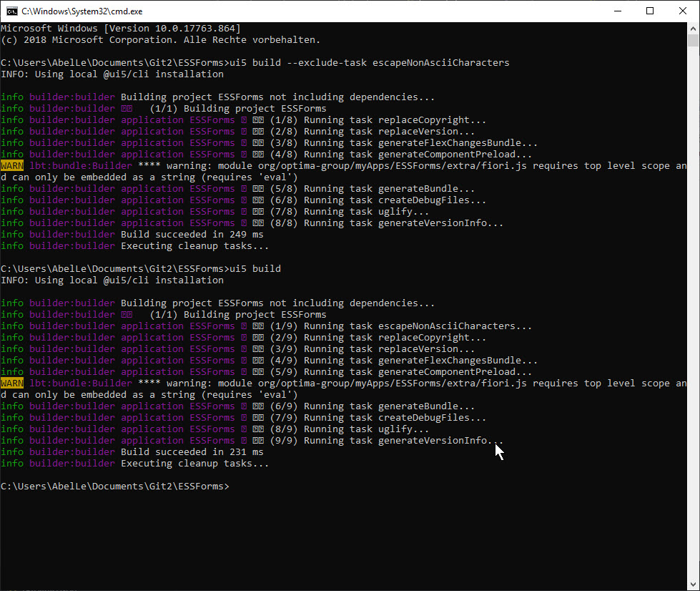Image resolution: width=700 pixels, height=591 pixels.
Task: Click the ESSForms label on uglify task line
Action: point(212,429)
